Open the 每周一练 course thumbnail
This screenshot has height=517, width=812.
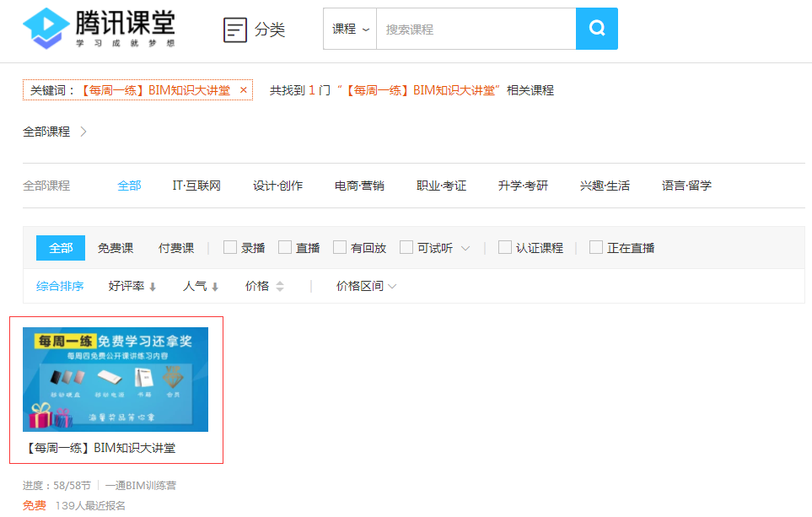[x=116, y=380]
